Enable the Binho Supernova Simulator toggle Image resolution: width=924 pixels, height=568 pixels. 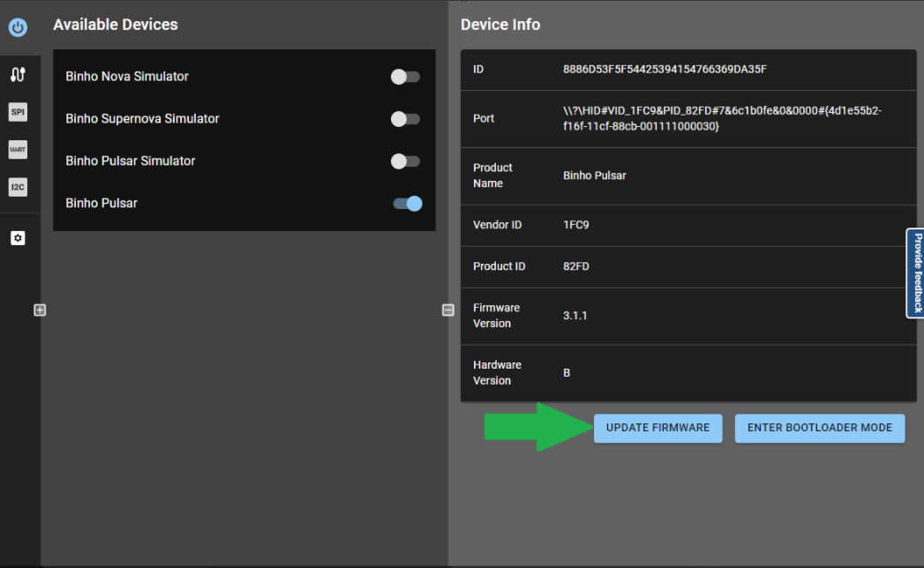[405, 119]
